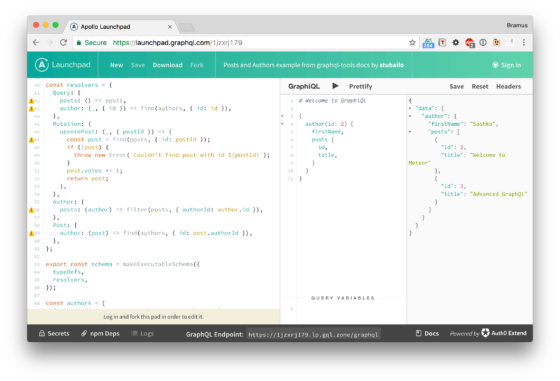
Task: Click the green secure padlock icon
Action: click(79, 42)
